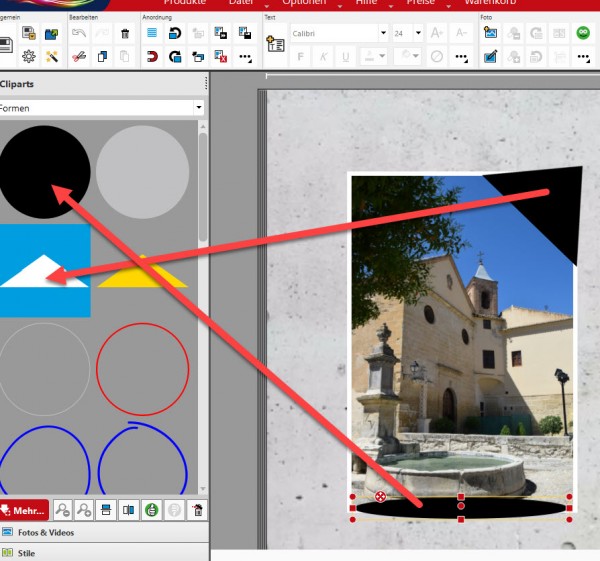Screen dimensions: 600x561
Task: Click the green thumbs-up icon below cliparts
Action: [x=150, y=510]
